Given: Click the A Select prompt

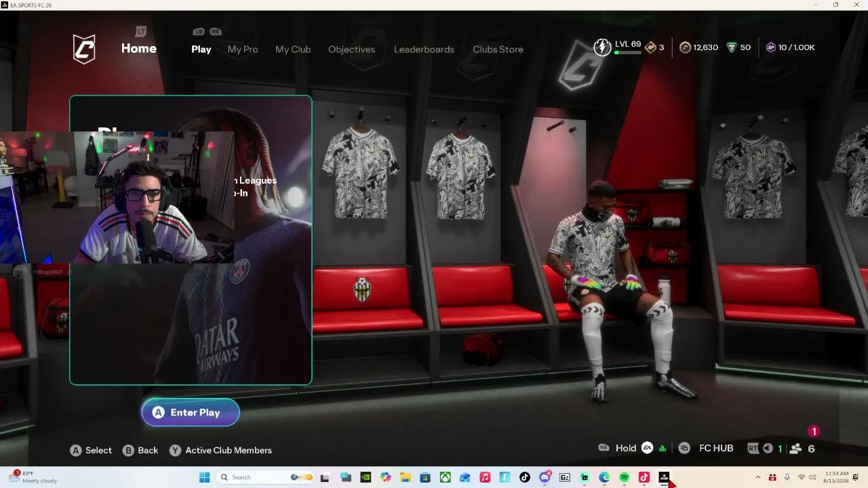Looking at the screenshot, I should [91, 450].
